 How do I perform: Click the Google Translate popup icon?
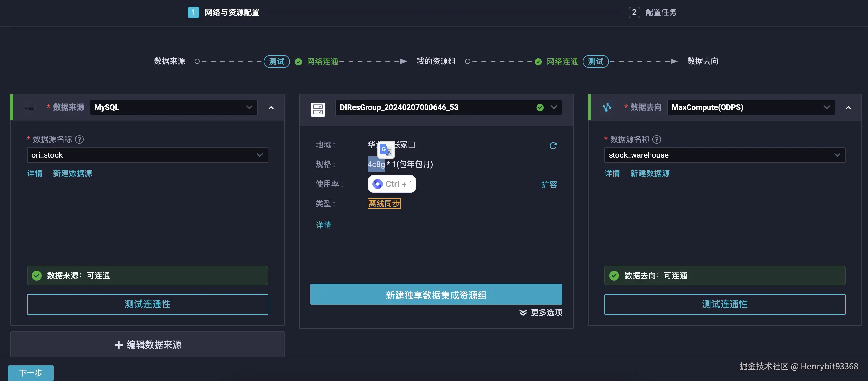point(386,150)
